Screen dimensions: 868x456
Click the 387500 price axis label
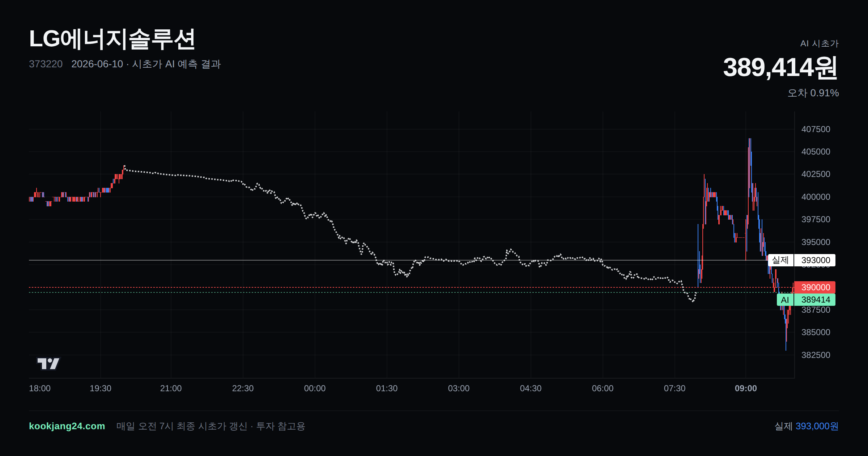tap(816, 310)
